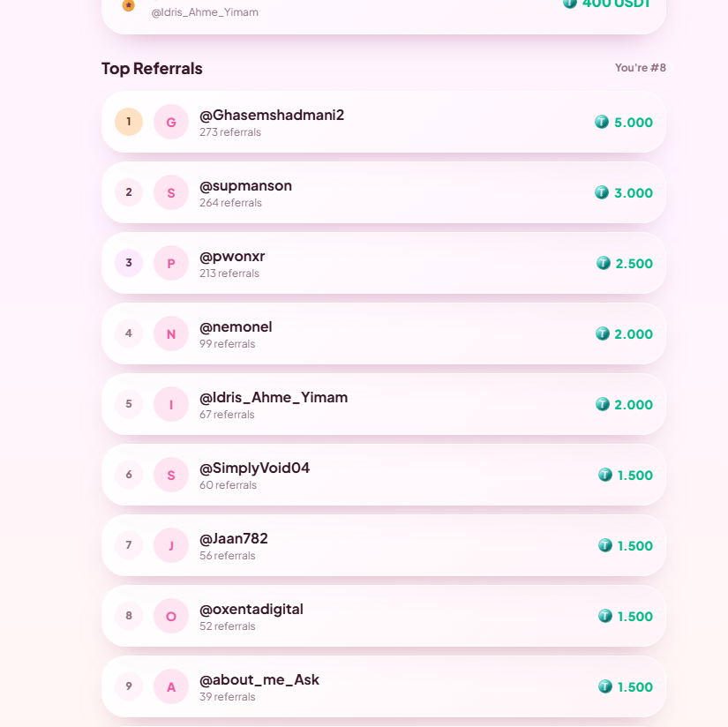
Task: Click the coin icon beside 3.000 reward
Action: (602, 192)
